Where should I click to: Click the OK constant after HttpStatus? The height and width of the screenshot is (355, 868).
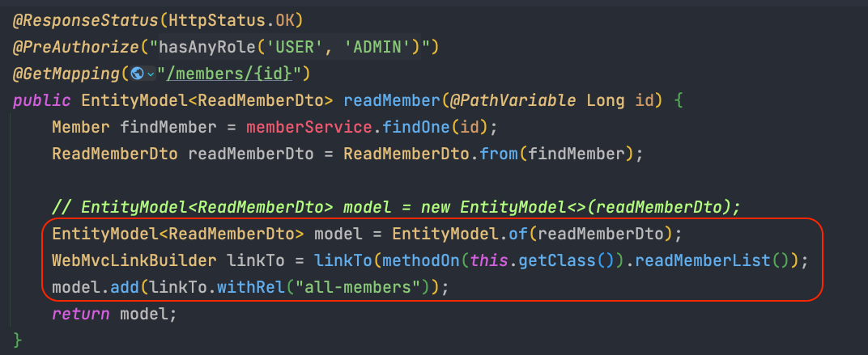[284, 20]
